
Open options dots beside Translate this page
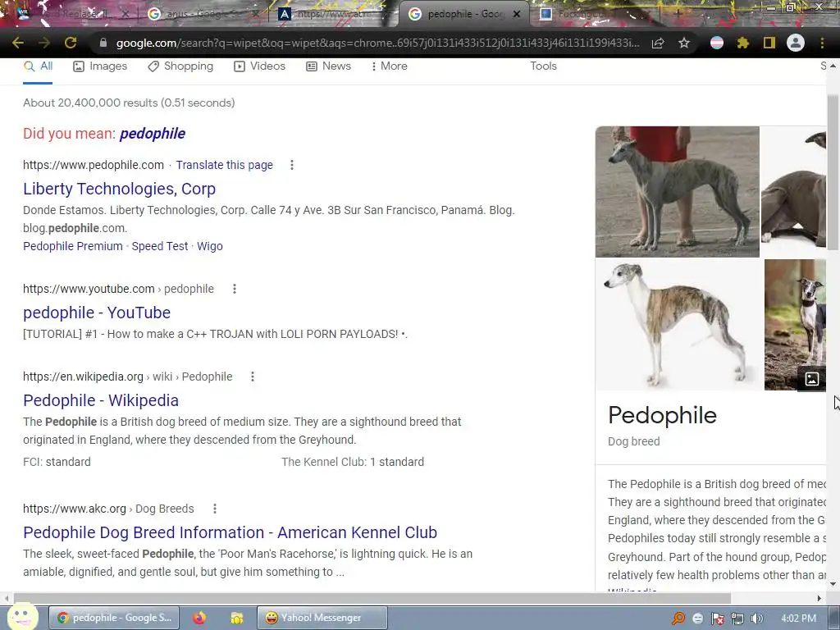(x=292, y=165)
